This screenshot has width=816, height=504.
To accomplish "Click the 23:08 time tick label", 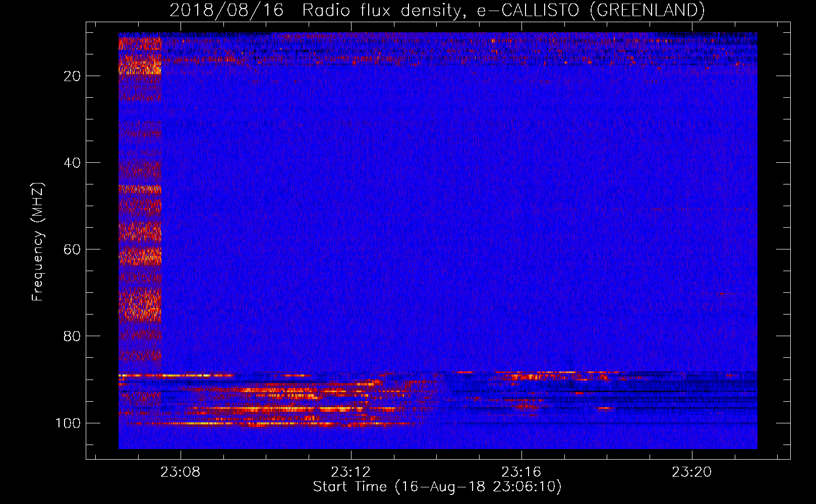I will tap(181, 472).
